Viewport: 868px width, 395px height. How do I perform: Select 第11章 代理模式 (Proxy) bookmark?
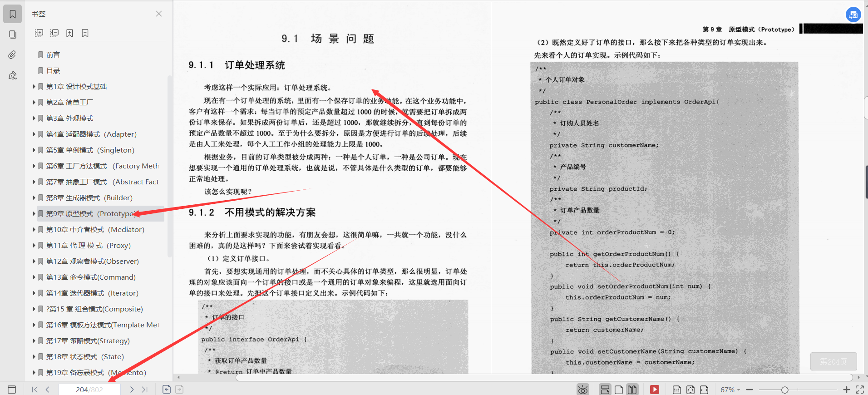point(88,245)
